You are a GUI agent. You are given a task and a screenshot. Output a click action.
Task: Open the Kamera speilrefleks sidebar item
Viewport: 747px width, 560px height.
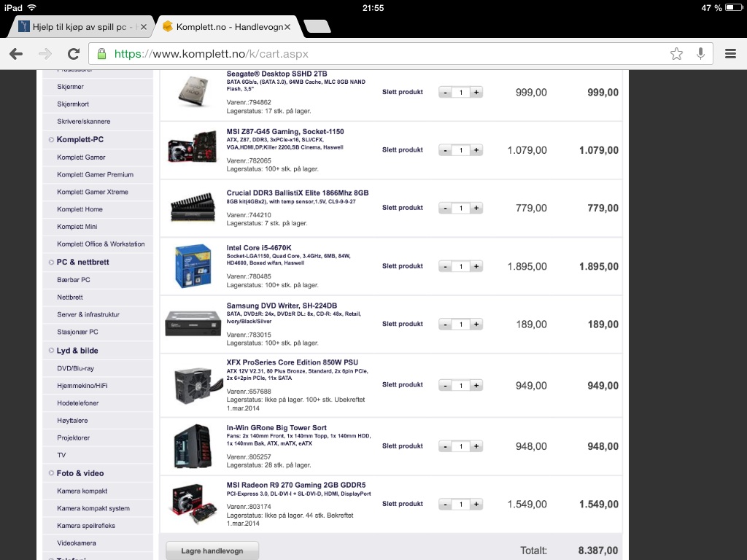[x=86, y=526]
